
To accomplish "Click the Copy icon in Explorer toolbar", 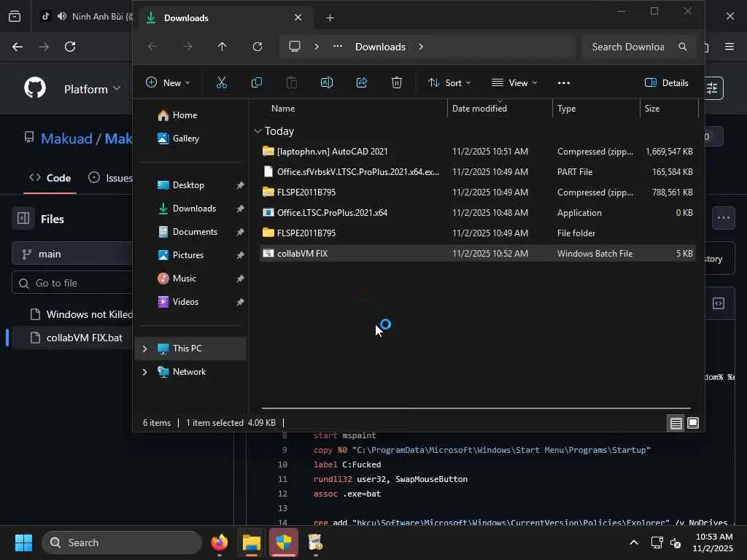I will (x=256, y=82).
